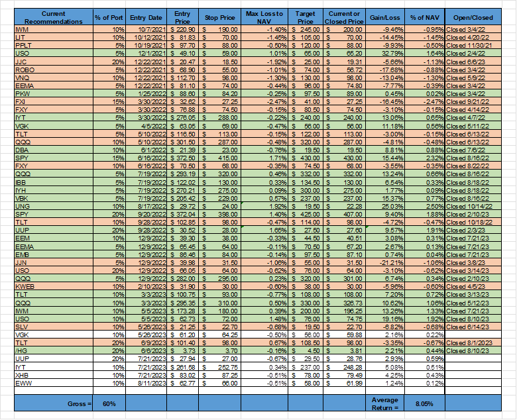This screenshot has width=517, height=420.
Task: Select 'Closed 6/14/23' status cell
Action: [x=473, y=327]
